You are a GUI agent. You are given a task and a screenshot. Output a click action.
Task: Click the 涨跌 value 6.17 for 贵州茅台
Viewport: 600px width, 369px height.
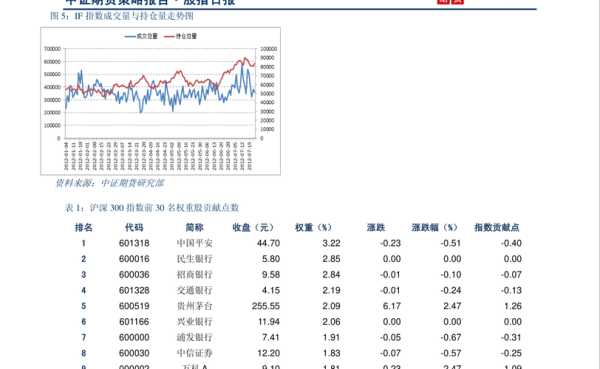coord(392,306)
